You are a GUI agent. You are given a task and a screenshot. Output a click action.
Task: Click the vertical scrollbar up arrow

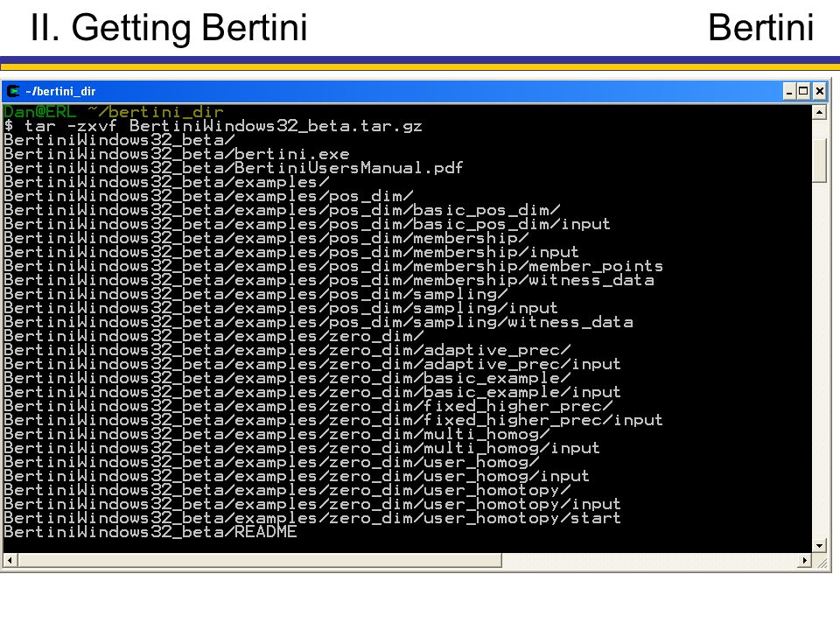coord(819,113)
